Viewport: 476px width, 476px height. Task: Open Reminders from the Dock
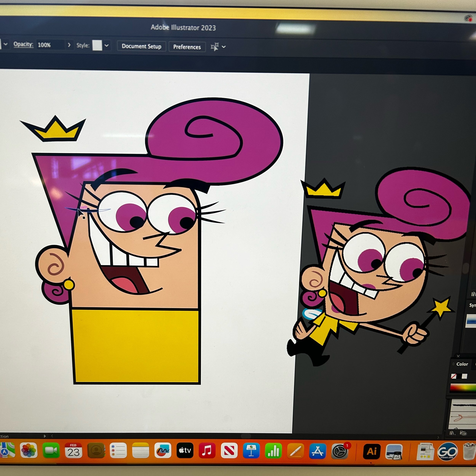pos(118,450)
